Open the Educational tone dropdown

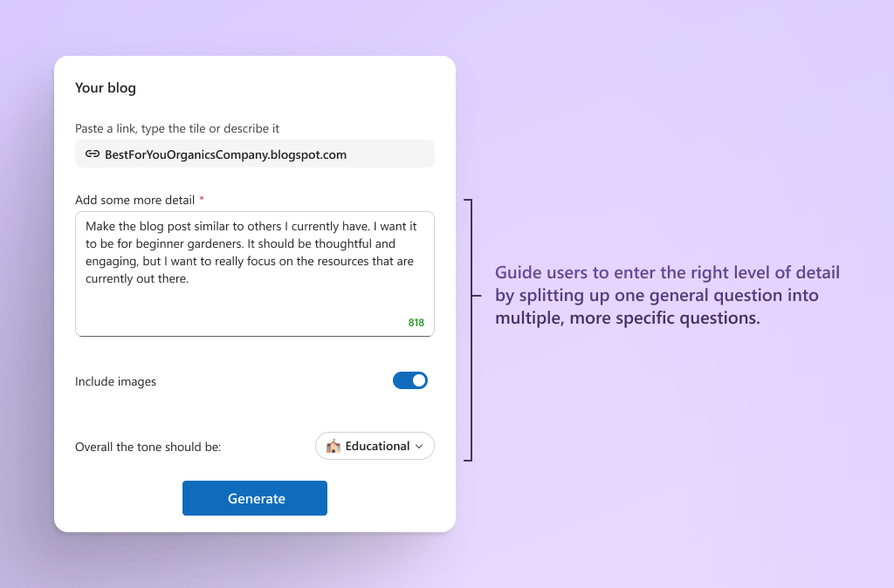point(375,446)
